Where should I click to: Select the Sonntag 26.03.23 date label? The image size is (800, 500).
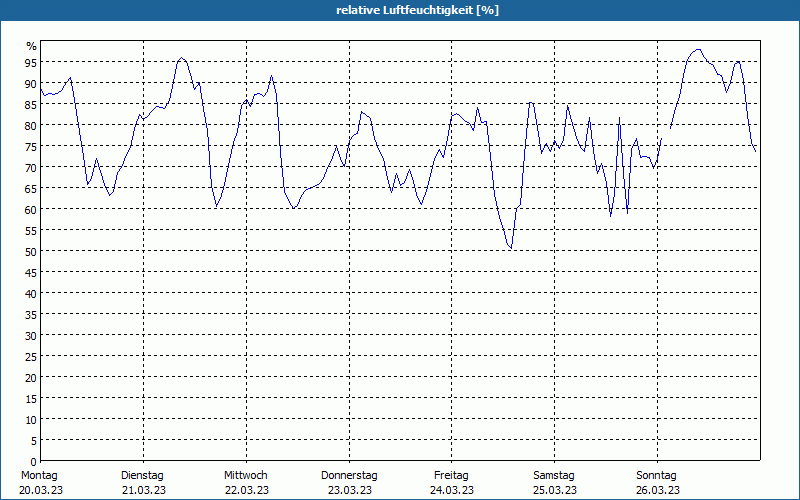click(x=657, y=483)
